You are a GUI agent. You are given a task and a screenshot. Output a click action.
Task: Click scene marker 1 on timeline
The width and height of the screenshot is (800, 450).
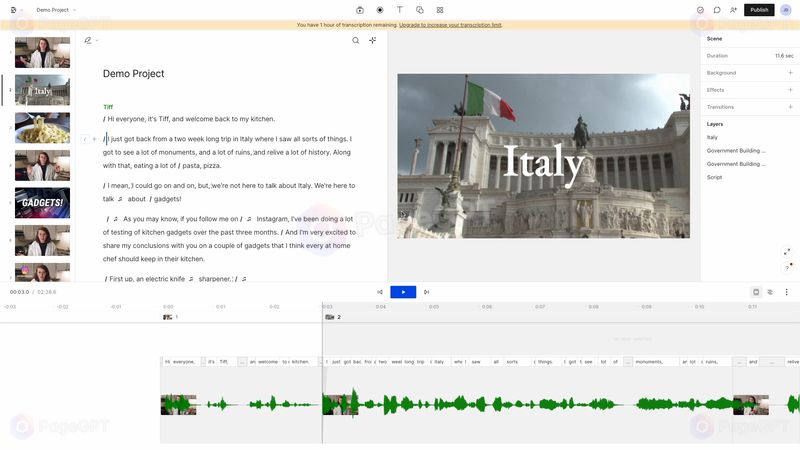pyautogui.click(x=170, y=317)
